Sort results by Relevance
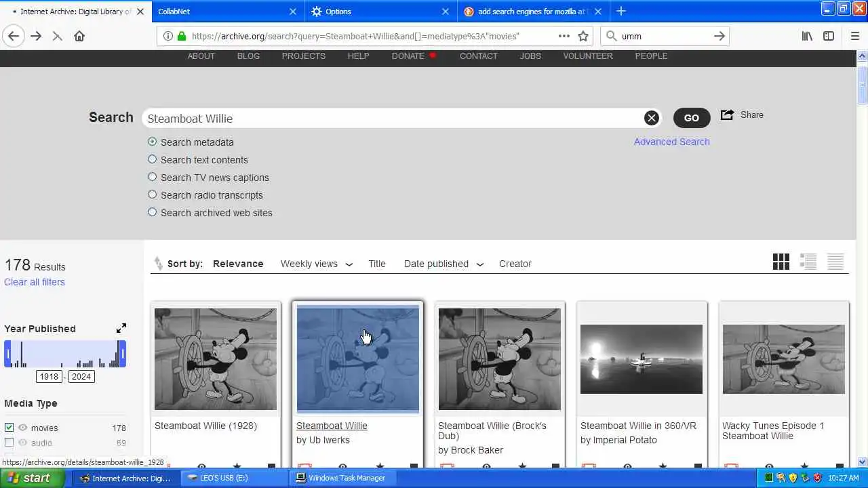Image resolution: width=868 pixels, height=488 pixels. click(238, 264)
